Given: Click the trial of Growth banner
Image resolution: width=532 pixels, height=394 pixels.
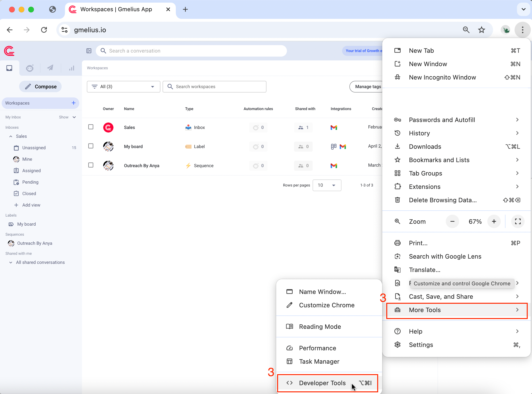Looking at the screenshot, I should (x=363, y=51).
